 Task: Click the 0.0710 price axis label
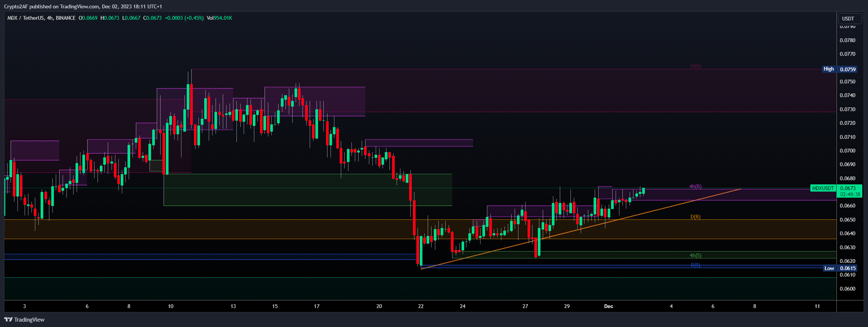[848, 137]
